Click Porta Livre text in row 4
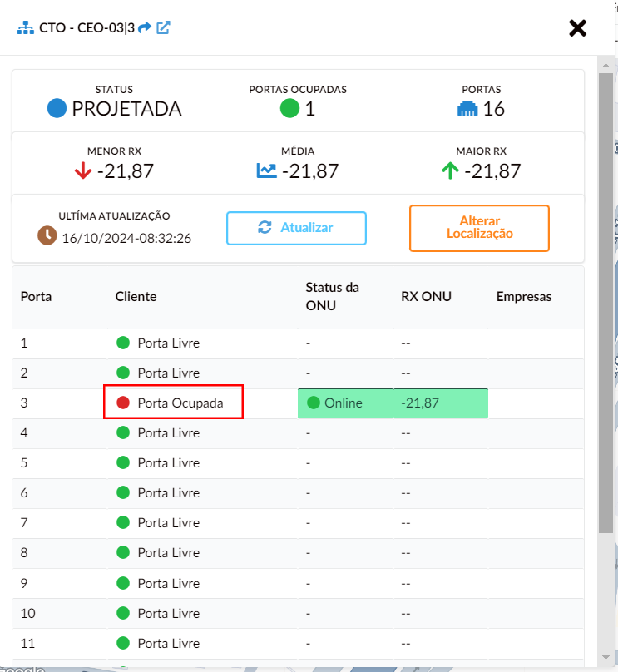This screenshot has width=618, height=672. (x=168, y=432)
